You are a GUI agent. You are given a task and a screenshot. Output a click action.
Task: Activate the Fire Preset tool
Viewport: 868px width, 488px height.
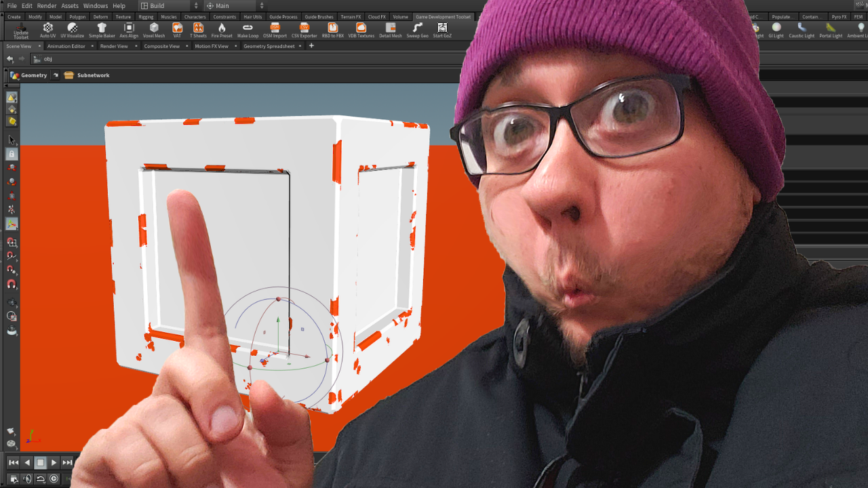[222, 28]
